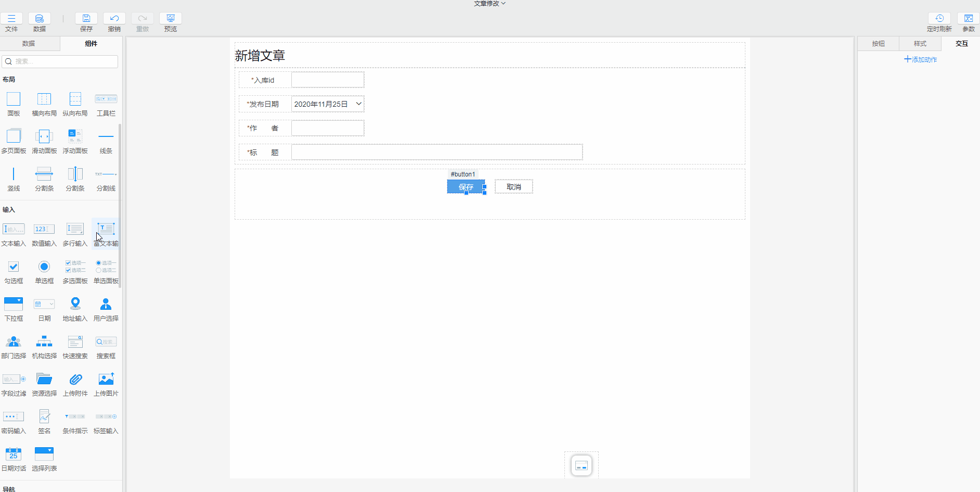The image size is (980, 492).
Task: Click the 撤销 undo icon
Action: [x=114, y=19]
